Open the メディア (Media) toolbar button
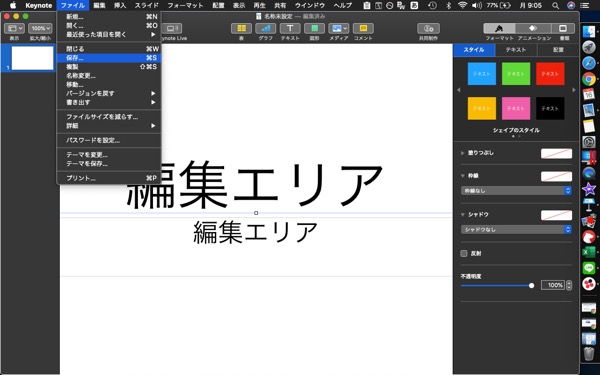The image size is (600, 375). (339, 28)
